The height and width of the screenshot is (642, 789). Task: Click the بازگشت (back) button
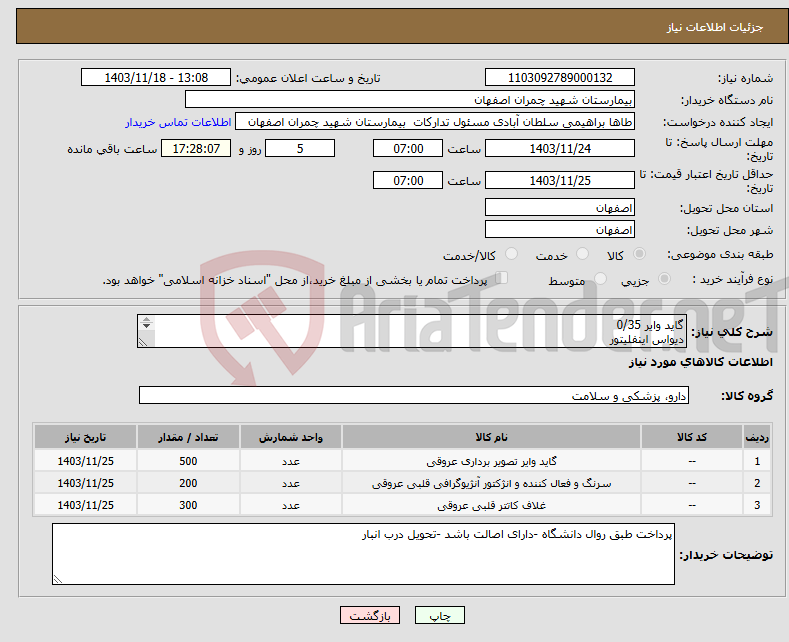(370, 615)
